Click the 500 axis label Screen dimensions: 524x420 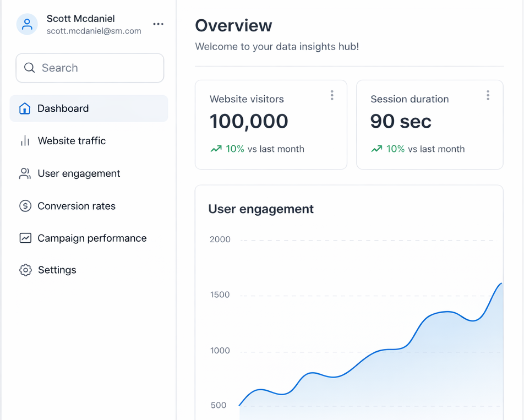pyautogui.click(x=219, y=405)
